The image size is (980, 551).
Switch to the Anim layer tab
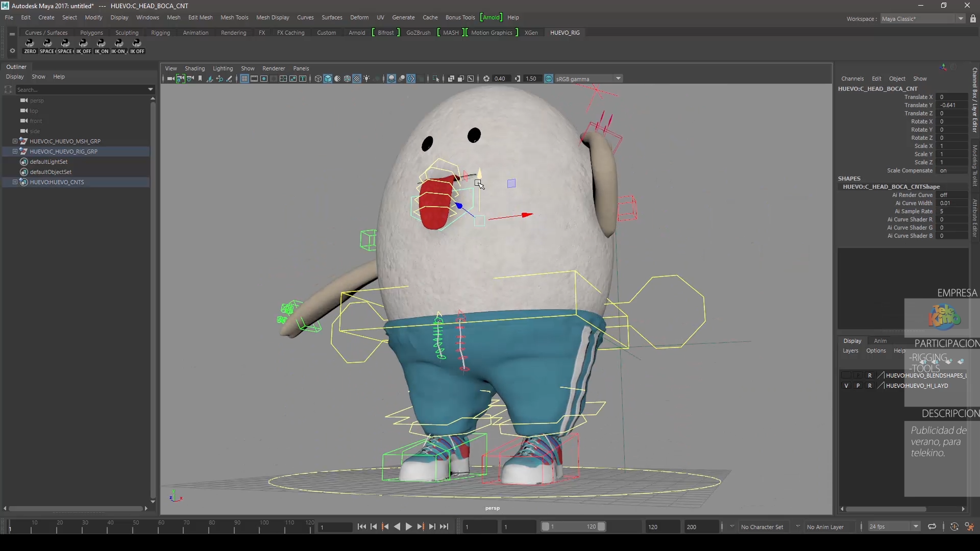880,341
